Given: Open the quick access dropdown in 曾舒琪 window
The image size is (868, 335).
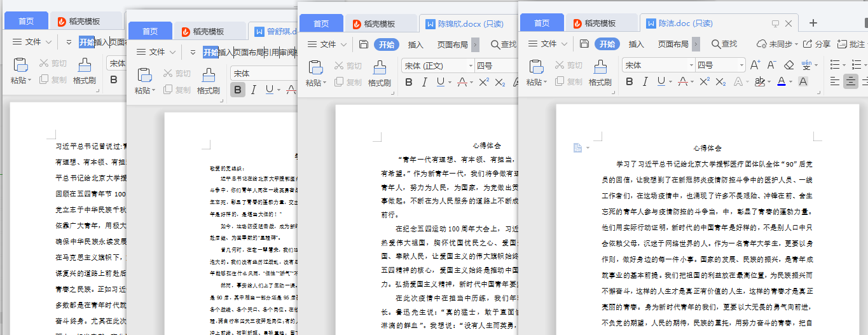Looking at the screenshot, I should pyautogui.click(x=193, y=52).
